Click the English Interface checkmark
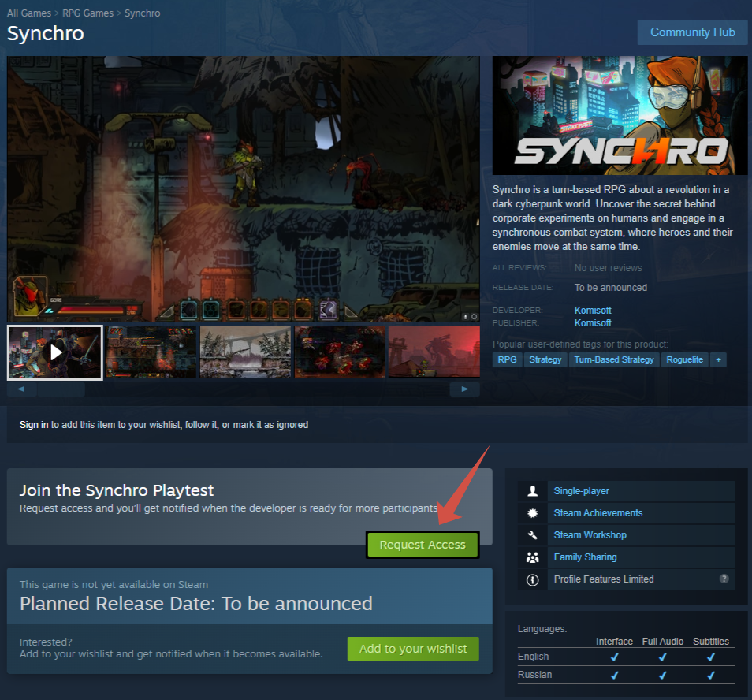The height and width of the screenshot is (700, 752). click(x=614, y=657)
